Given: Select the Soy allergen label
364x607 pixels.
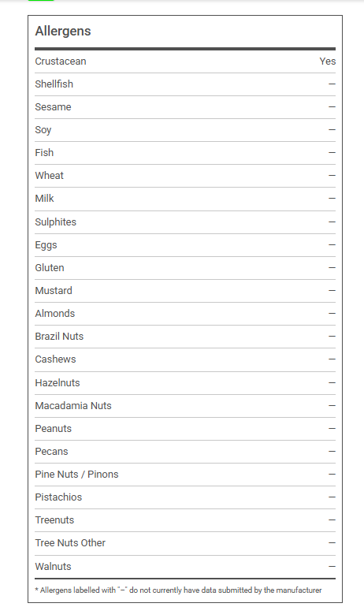Looking at the screenshot, I should 43,130.
